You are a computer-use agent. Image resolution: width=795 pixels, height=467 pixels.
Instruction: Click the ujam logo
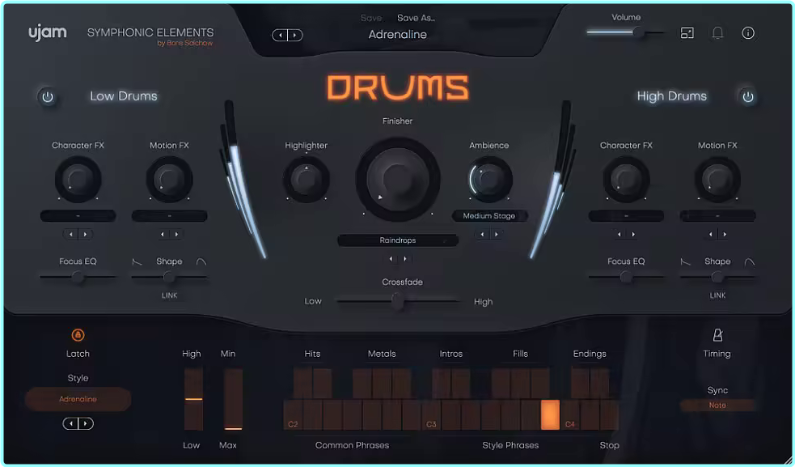coord(47,33)
